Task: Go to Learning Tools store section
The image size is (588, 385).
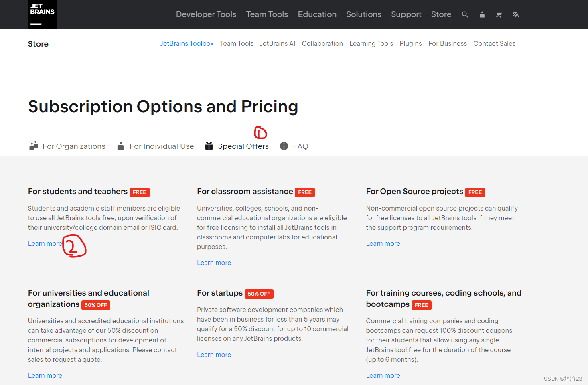Action: (x=371, y=43)
